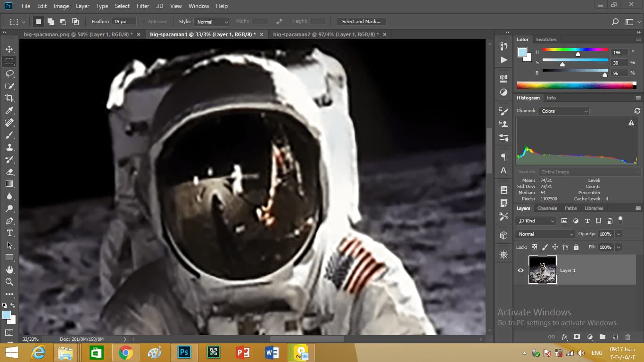Open the Layers panel options menu
This screenshot has height=362, width=644.
638,208
